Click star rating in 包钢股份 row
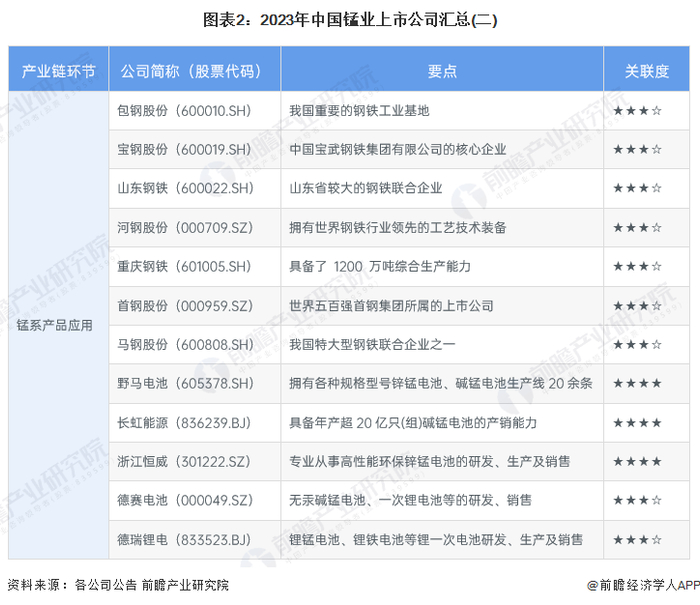This screenshot has width=700, height=605. tap(637, 111)
